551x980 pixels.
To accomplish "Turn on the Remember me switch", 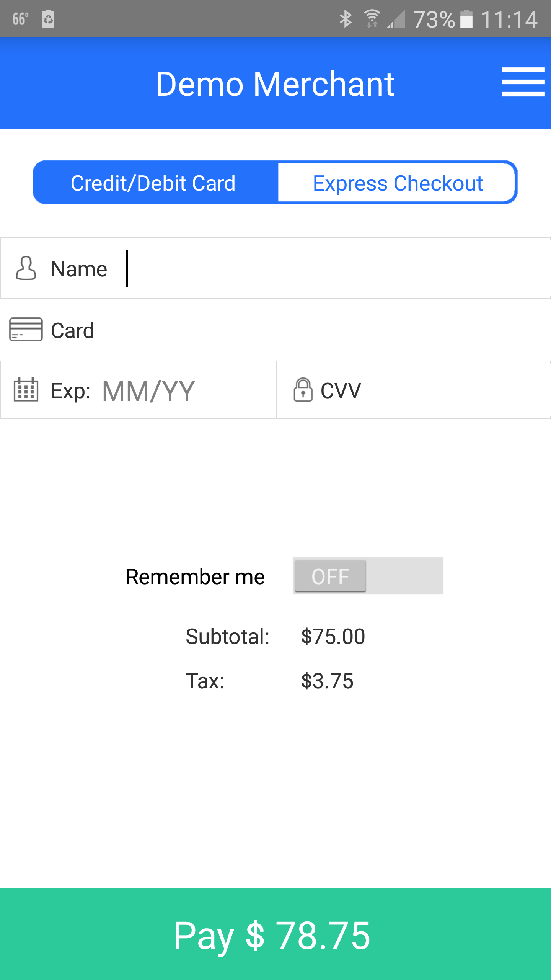I will coord(368,576).
